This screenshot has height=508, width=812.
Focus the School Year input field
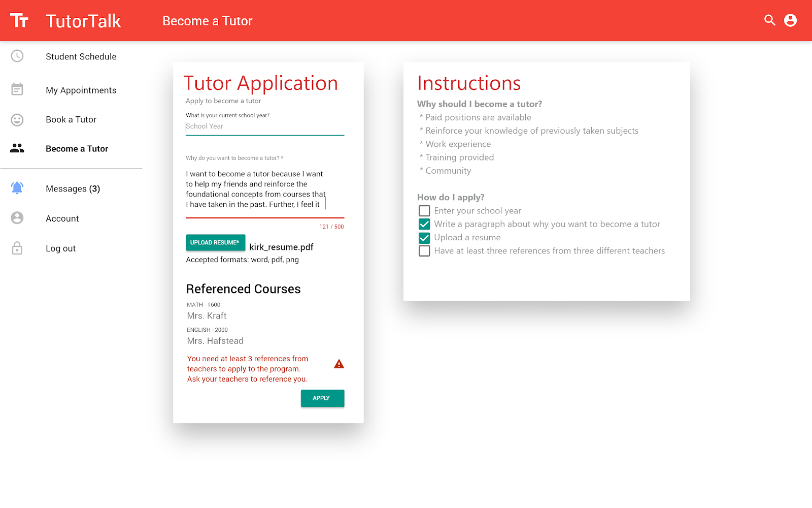point(264,126)
